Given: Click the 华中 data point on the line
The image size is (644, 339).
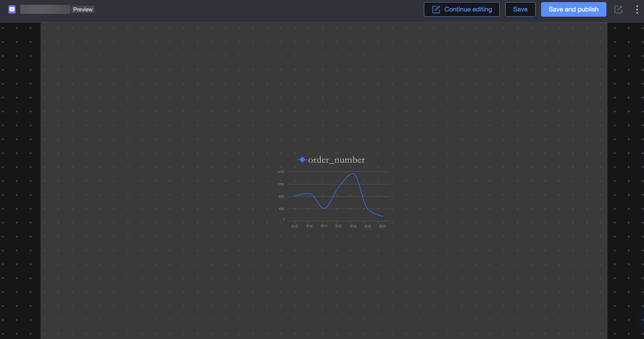Looking at the screenshot, I should (324, 208).
